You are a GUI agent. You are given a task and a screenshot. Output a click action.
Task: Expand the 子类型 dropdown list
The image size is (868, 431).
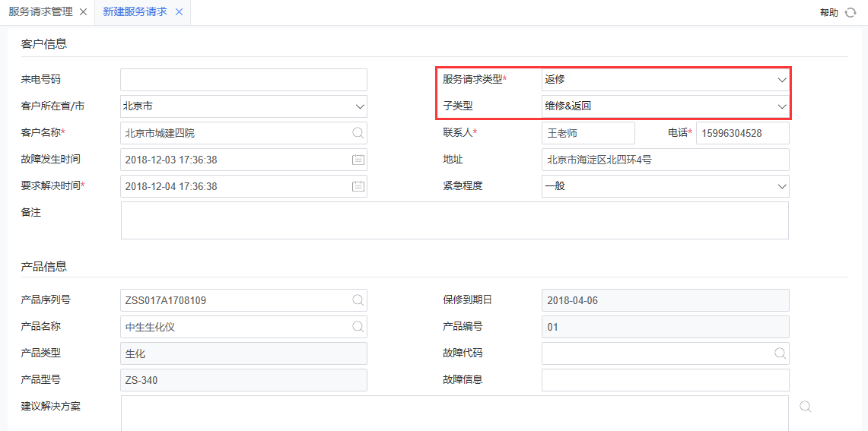point(781,106)
